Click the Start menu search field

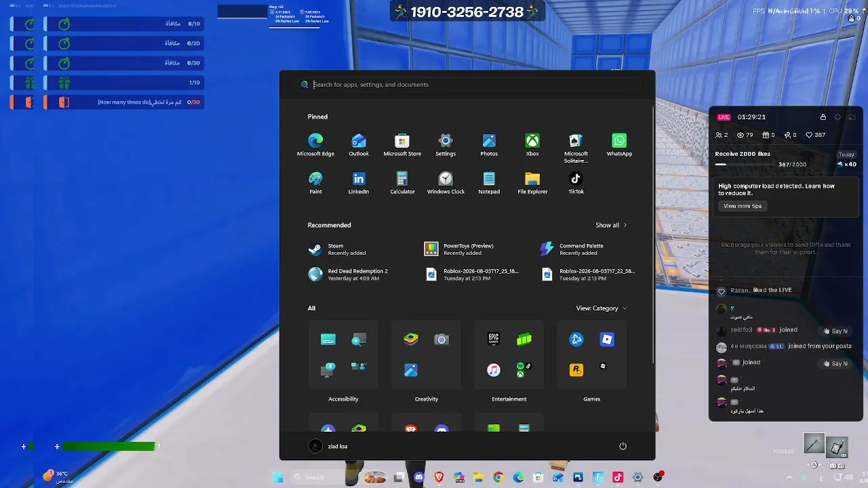click(468, 85)
